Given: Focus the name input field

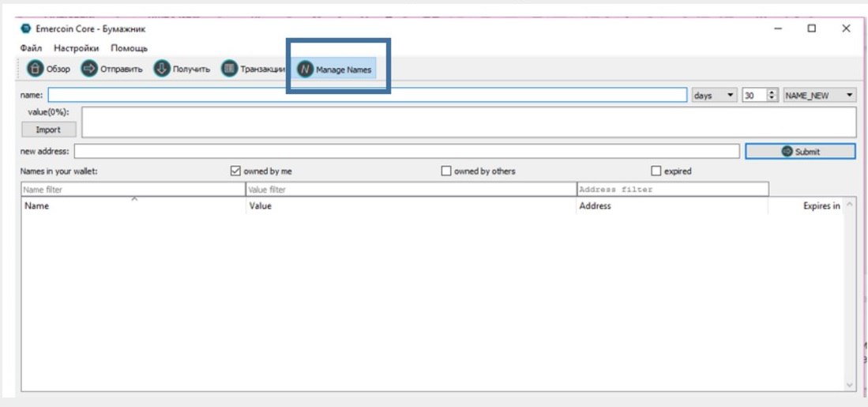Looking at the screenshot, I should [x=367, y=96].
